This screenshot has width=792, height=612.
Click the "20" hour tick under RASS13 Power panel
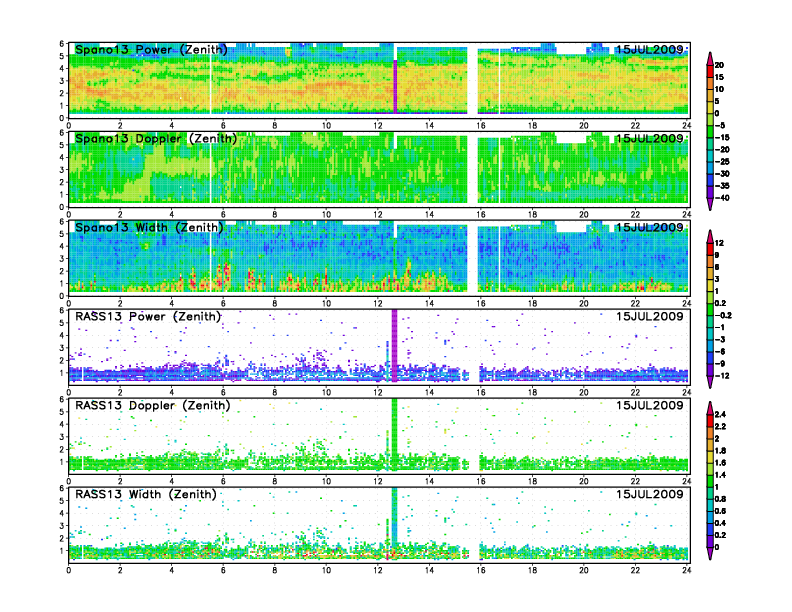(x=584, y=392)
